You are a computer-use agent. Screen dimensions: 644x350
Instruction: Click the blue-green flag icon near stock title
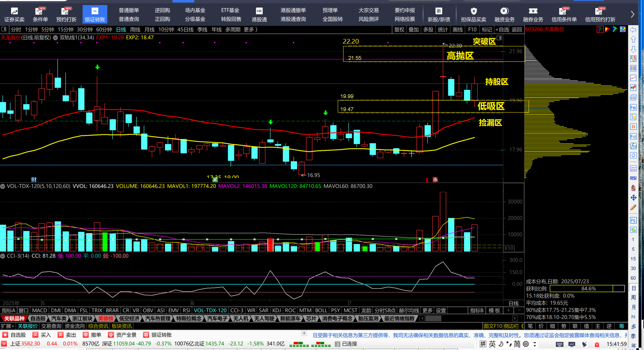click(615, 30)
